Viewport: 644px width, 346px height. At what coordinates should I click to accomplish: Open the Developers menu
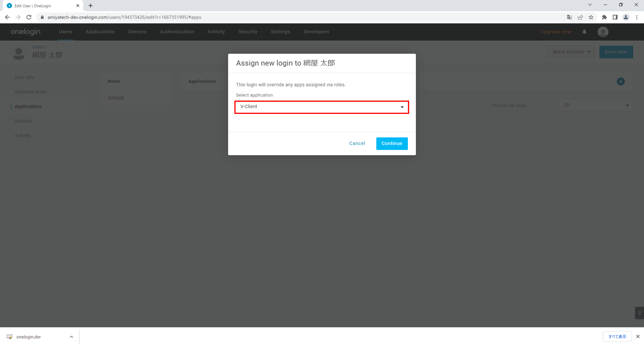(316, 32)
